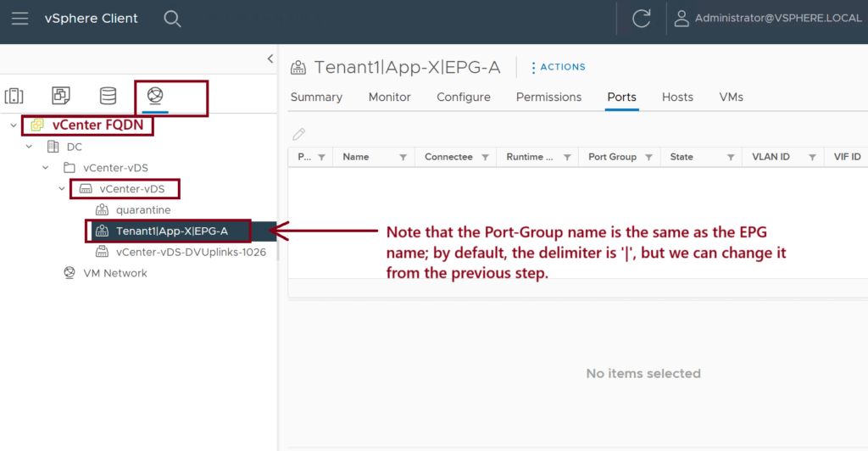Filter the Port Group column
868x451 pixels.
pos(648,157)
